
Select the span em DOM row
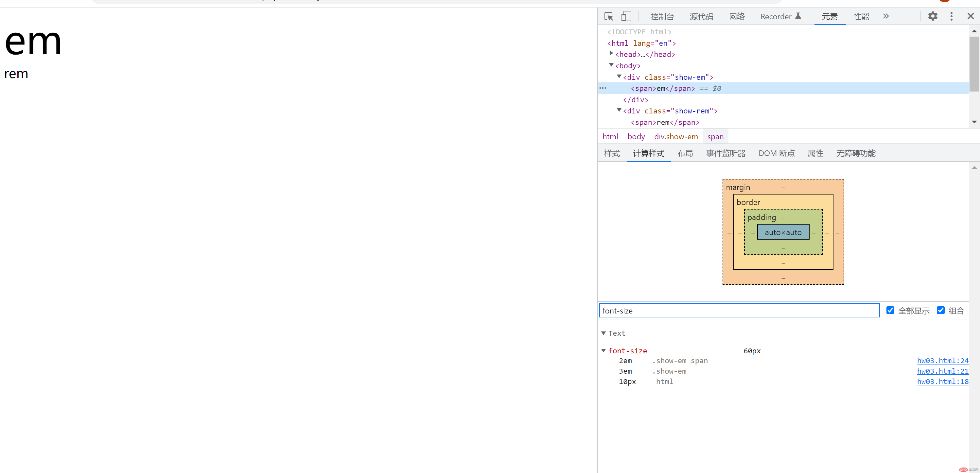point(783,88)
